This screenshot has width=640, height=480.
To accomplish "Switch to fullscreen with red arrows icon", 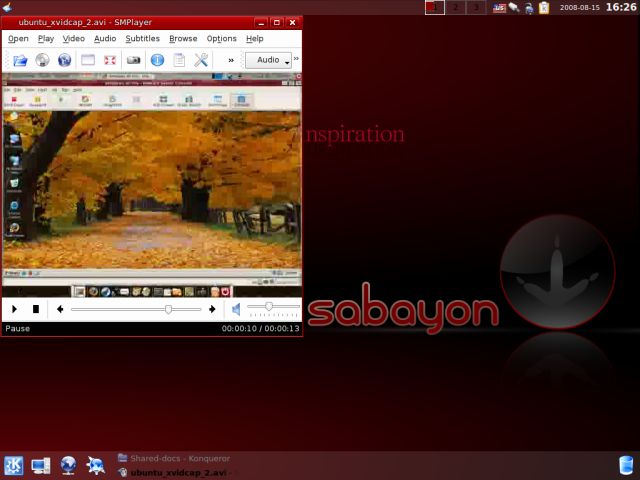I will (110, 60).
